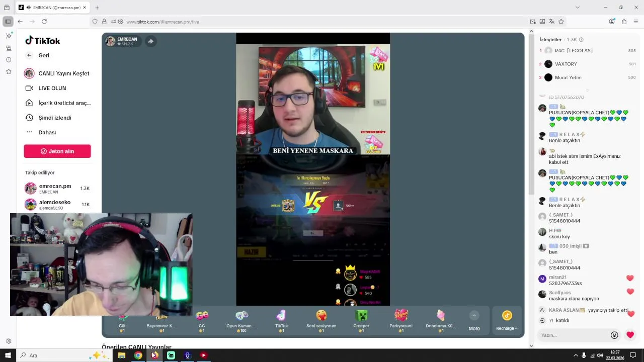This screenshot has width=644, height=362.
Task: Click the browser reload button
Action: coord(44,22)
